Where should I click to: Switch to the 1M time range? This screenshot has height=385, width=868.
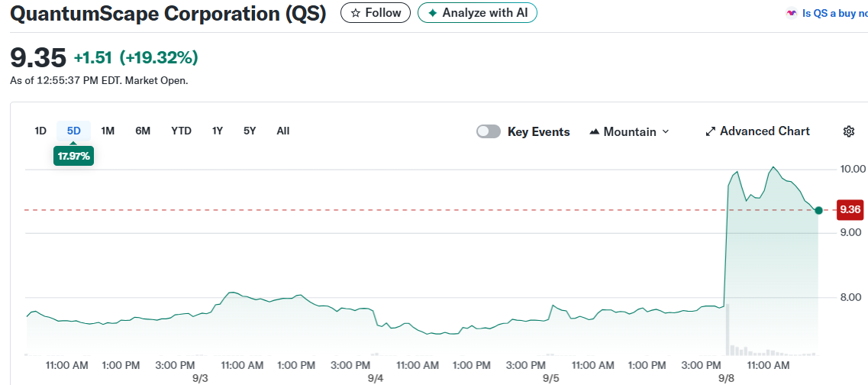coord(108,131)
